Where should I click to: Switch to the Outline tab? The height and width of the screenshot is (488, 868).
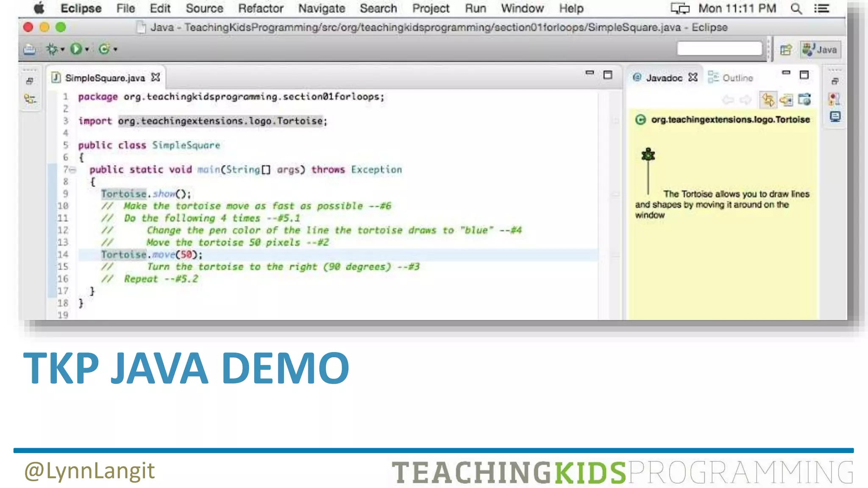click(731, 78)
